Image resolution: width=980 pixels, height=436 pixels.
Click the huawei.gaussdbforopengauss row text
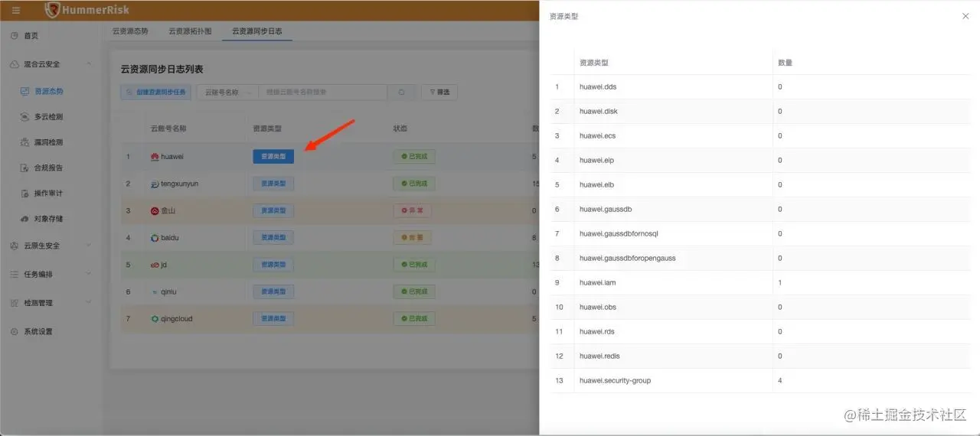[x=628, y=258]
